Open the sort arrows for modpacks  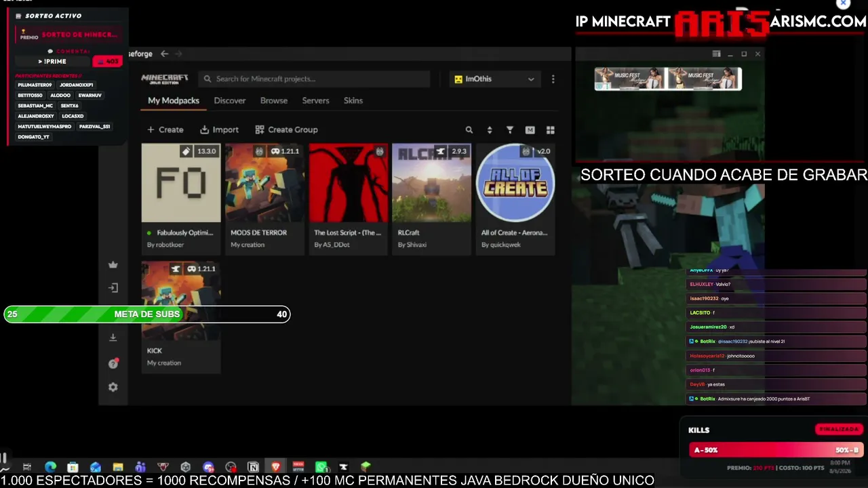coord(489,129)
